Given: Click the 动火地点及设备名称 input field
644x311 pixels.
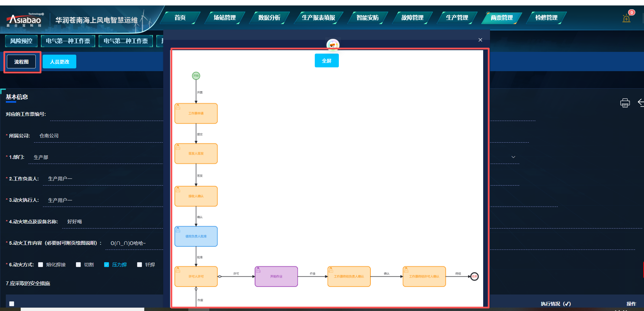Looking at the screenshot, I should tap(113, 222).
